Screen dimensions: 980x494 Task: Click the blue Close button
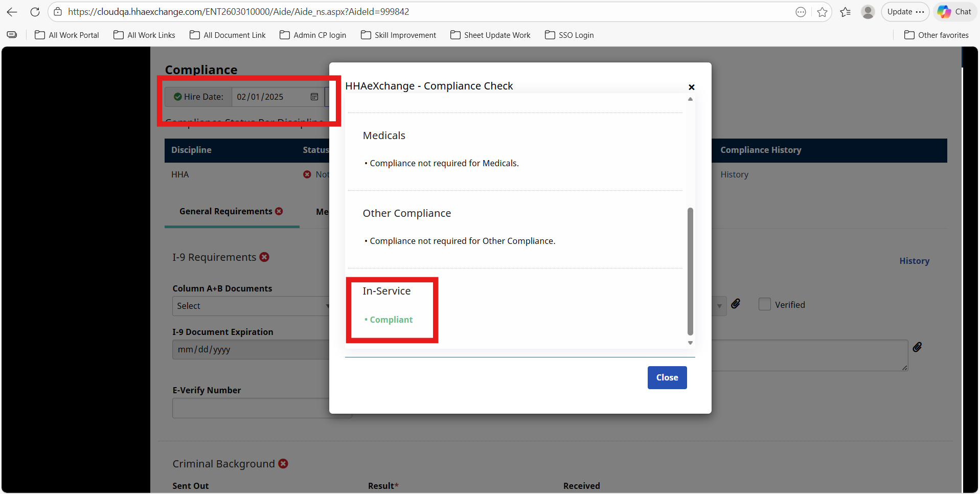(x=667, y=377)
